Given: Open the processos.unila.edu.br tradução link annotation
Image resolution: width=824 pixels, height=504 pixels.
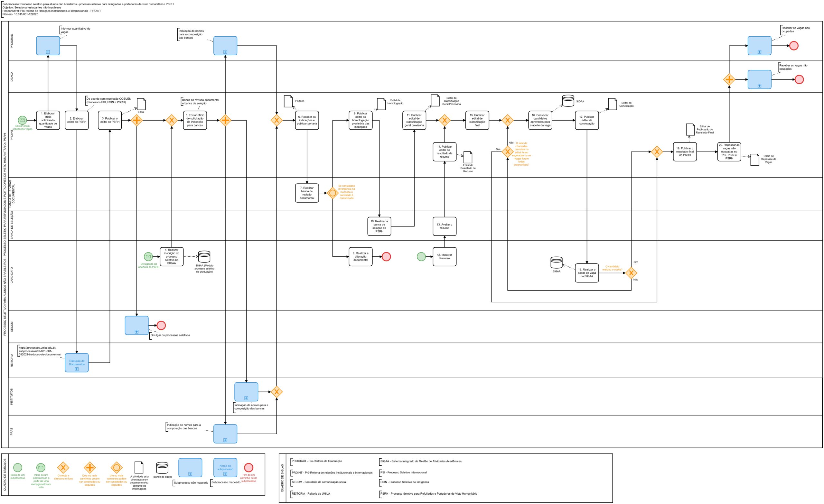Looking at the screenshot, I should [40, 351].
